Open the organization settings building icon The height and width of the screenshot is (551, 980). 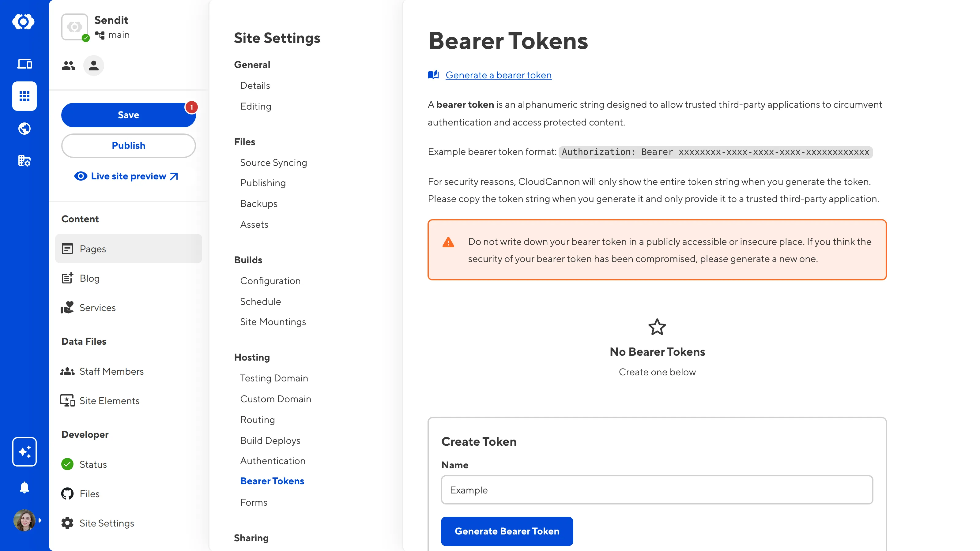coord(24,161)
